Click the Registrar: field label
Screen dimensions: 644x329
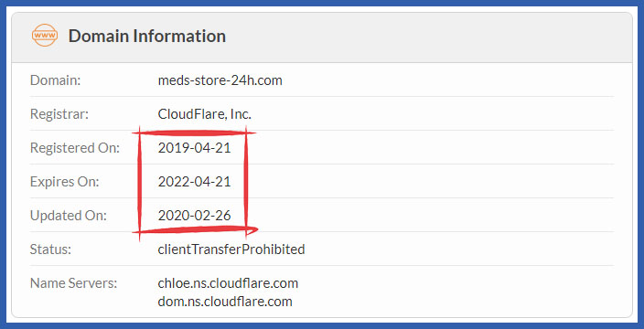click(59, 114)
